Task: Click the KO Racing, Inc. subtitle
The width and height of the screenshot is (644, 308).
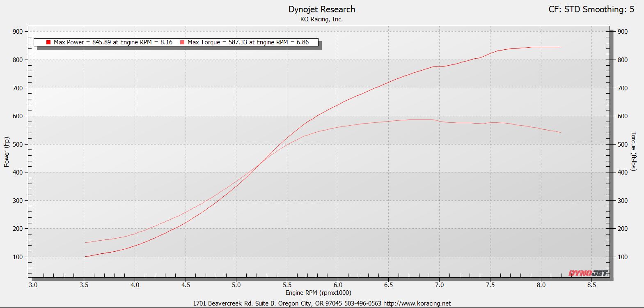Action: coord(321,19)
